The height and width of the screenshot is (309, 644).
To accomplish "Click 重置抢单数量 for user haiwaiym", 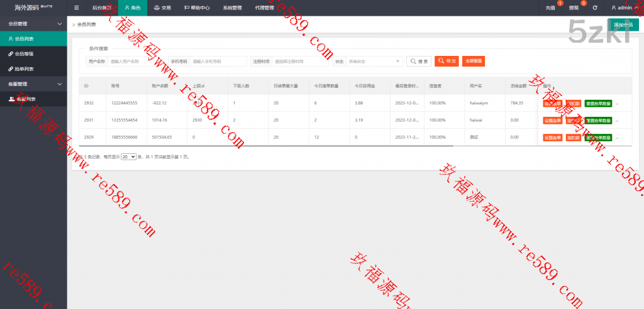I will (x=597, y=103).
